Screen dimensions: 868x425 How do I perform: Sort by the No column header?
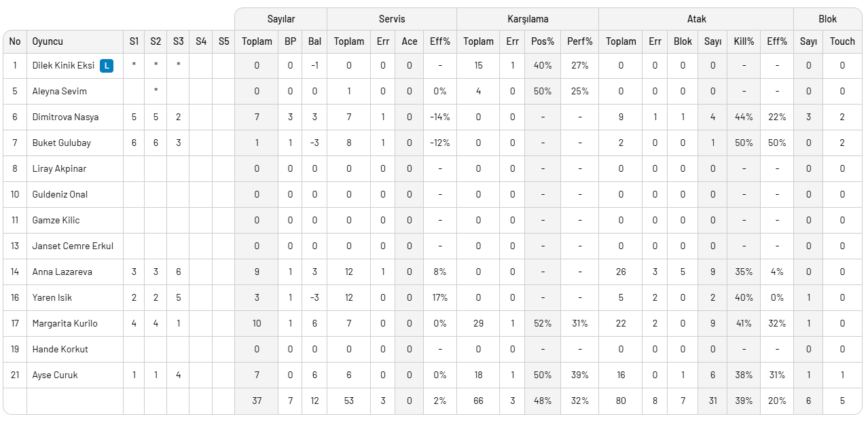[15, 41]
